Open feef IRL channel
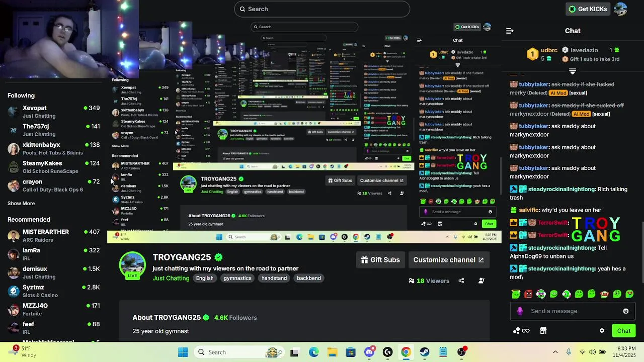The image size is (644, 362). click(53, 328)
